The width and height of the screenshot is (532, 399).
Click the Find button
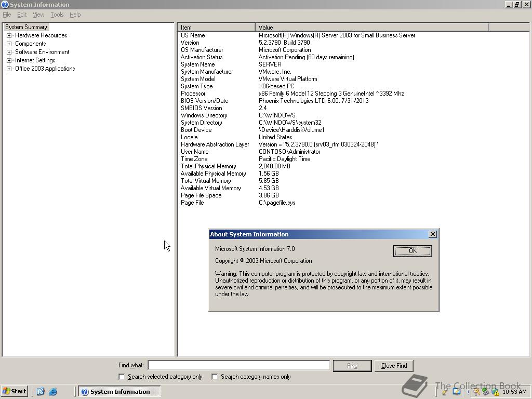pos(352,366)
